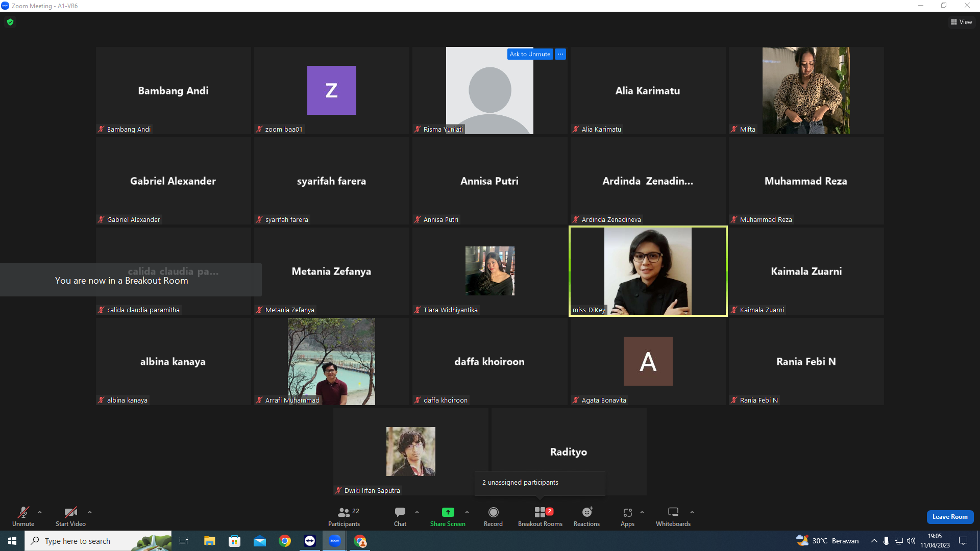Open File Explorer from the taskbar

pyautogui.click(x=209, y=541)
